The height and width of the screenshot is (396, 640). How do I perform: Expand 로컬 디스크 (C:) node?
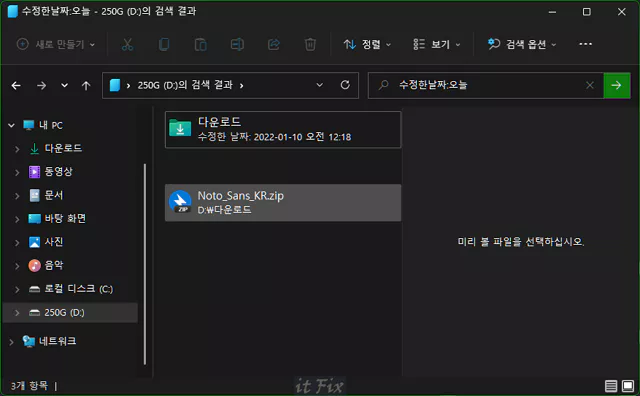(17, 289)
